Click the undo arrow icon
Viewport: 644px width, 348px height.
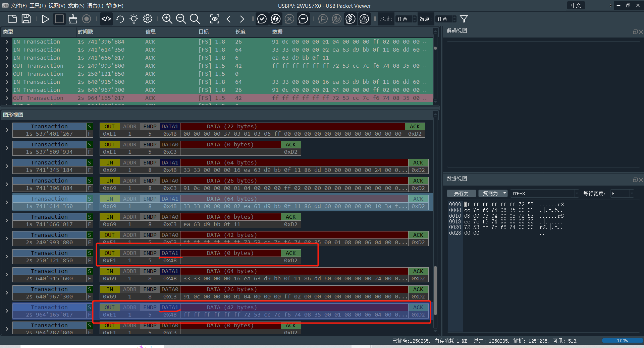[x=120, y=19]
